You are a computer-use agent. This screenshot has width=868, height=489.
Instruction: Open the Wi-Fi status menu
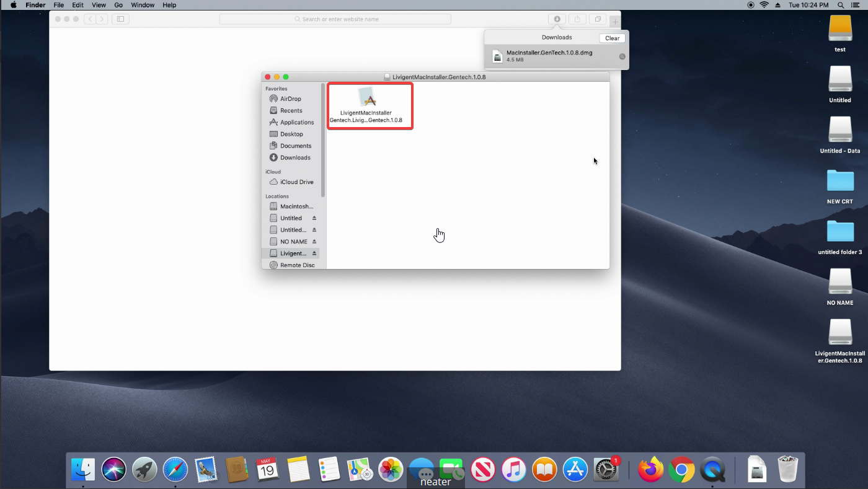764,5
